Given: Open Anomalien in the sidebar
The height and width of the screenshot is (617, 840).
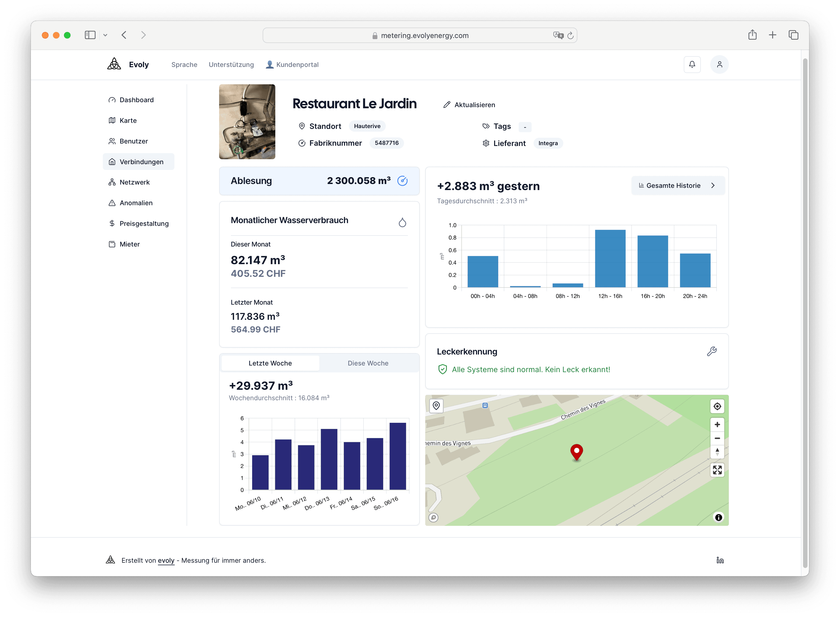Looking at the screenshot, I should click(136, 203).
